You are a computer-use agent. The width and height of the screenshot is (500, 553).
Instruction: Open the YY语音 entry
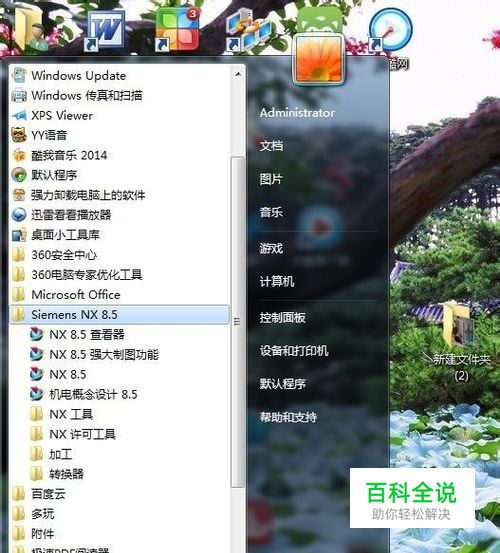tap(120, 135)
